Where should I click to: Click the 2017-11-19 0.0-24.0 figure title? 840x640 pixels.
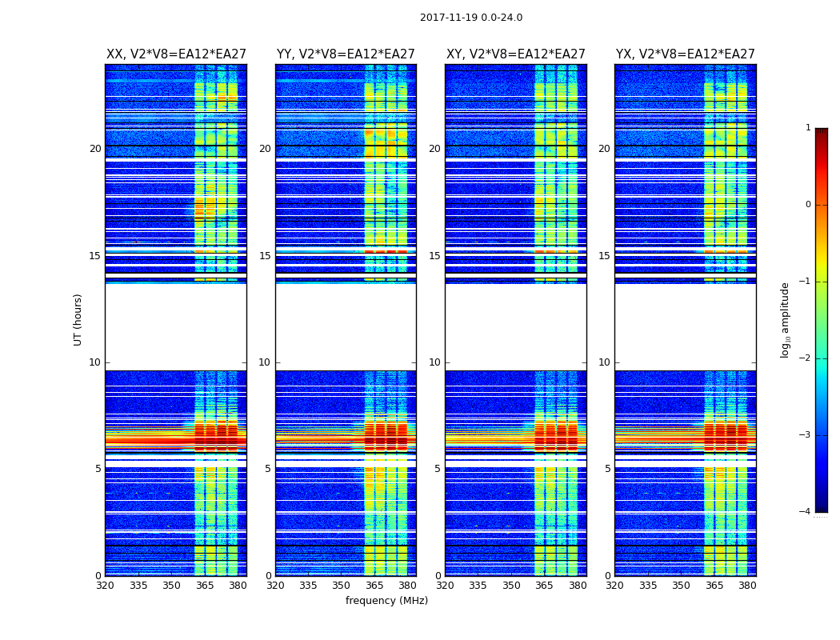tap(471, 18)
